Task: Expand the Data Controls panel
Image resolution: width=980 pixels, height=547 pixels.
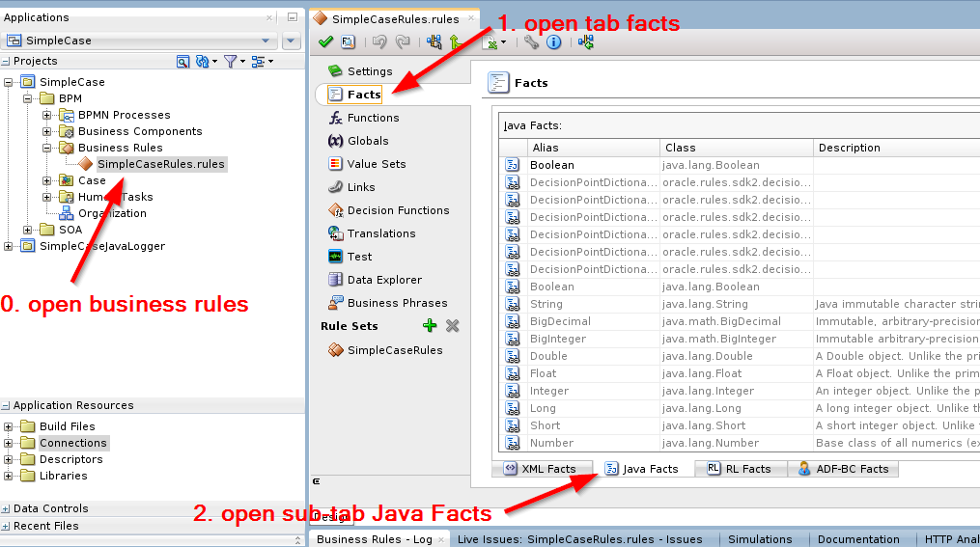Action: coord(6,508)
